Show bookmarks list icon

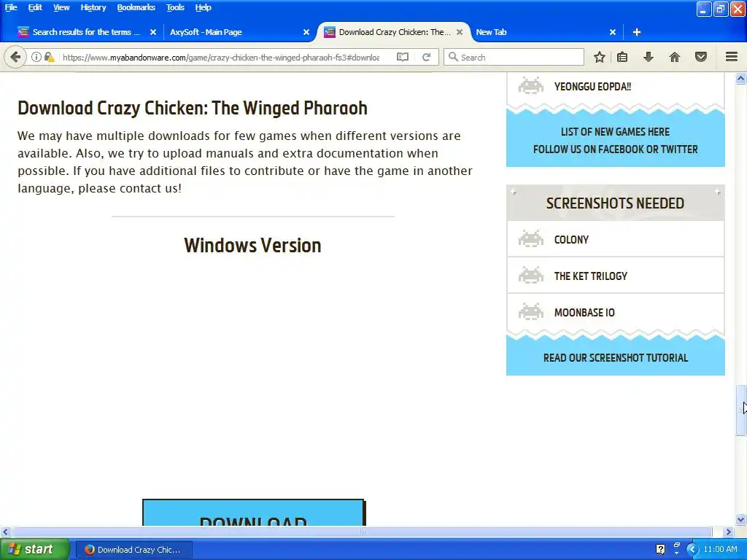point(622,57)
